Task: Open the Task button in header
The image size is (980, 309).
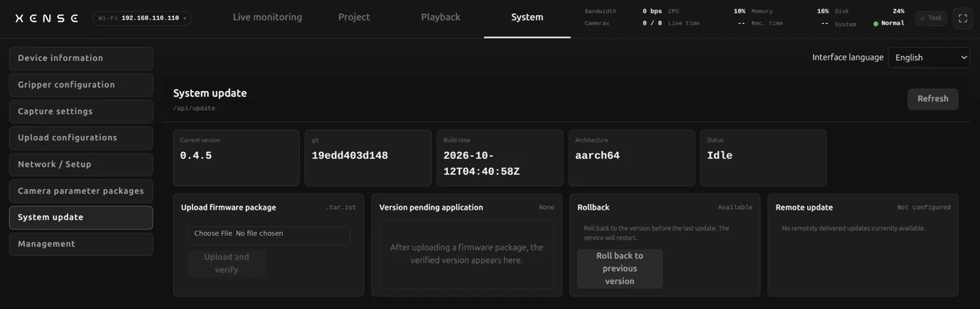Action: [x=931, y=18]
